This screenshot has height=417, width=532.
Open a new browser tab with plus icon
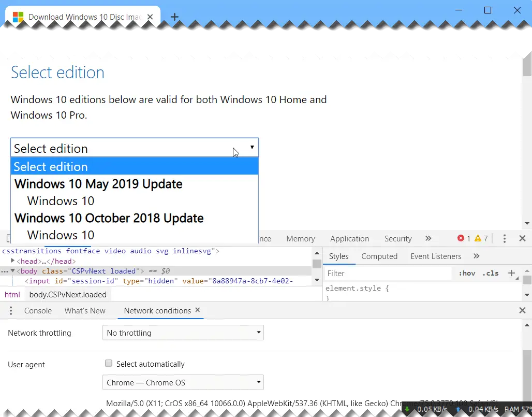pyautogui.click(x=174, y=17)
